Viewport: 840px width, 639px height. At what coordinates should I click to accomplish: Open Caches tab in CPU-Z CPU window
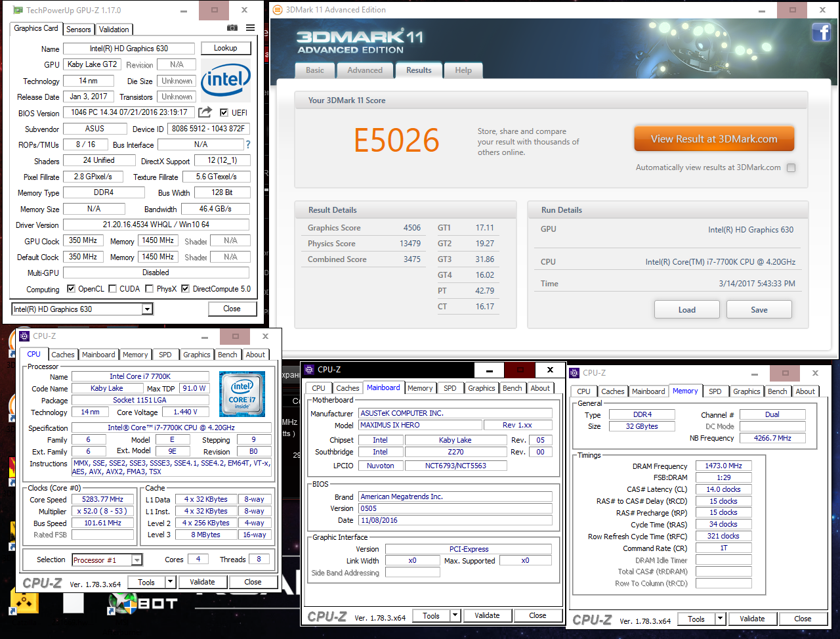click(63, 355)
